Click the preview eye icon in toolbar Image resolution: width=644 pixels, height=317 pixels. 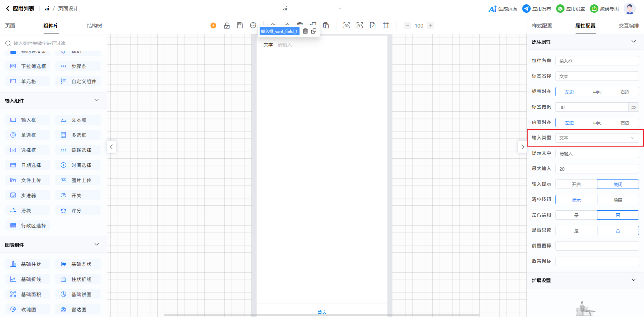(x=346, y=25)
